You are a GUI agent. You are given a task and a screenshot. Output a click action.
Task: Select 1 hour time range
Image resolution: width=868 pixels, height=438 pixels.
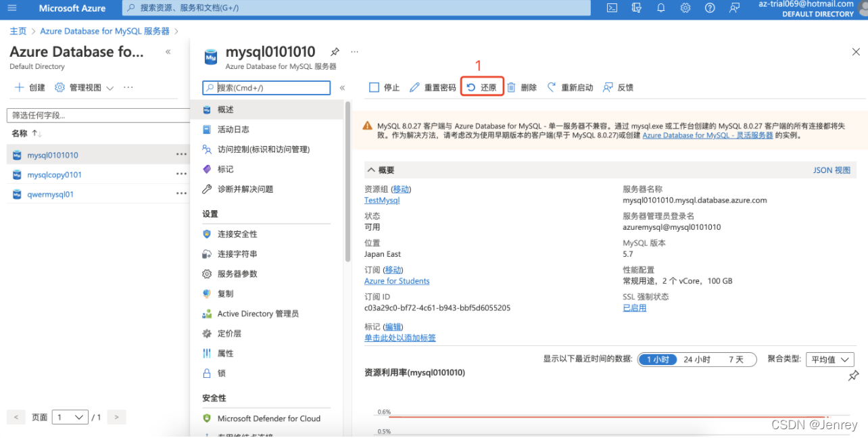coord(658,360)
